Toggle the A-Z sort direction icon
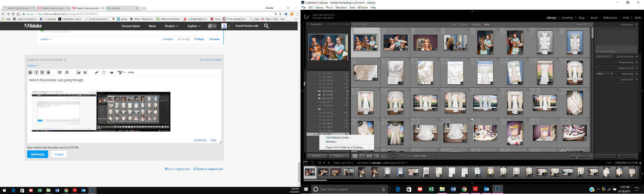This screenshot has height=194, width=644. (x=401, y=156)
